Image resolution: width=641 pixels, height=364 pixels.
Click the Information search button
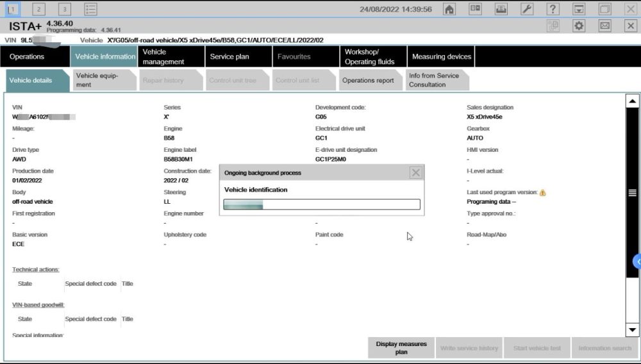click(x=604, y=348)
